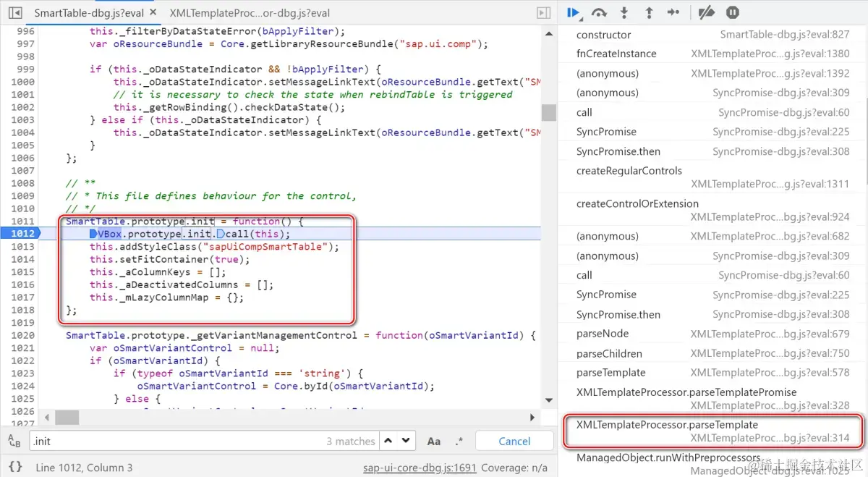Click the single Step arrow icon

[x=673, y=12]
